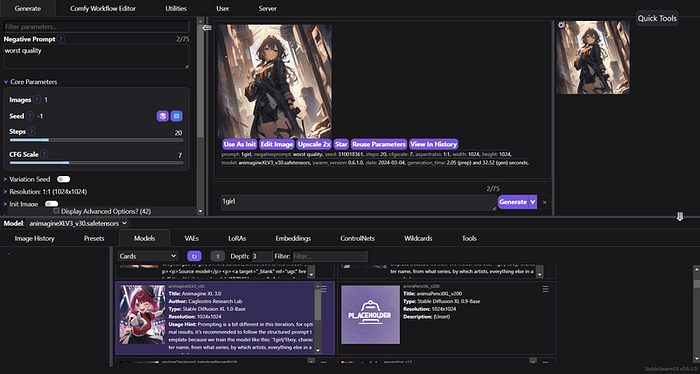The width and height of the screenshot is (700, 374).
Task: Click the bottom panel collapse arrow icon
Action: (x=680, y=216)
